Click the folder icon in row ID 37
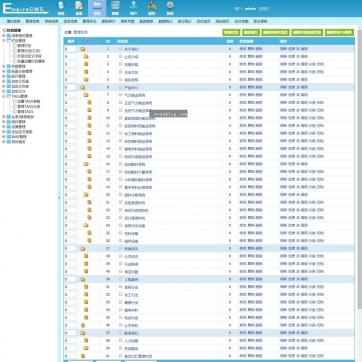The height and width of the screenshot is (362, 362). 82,333
